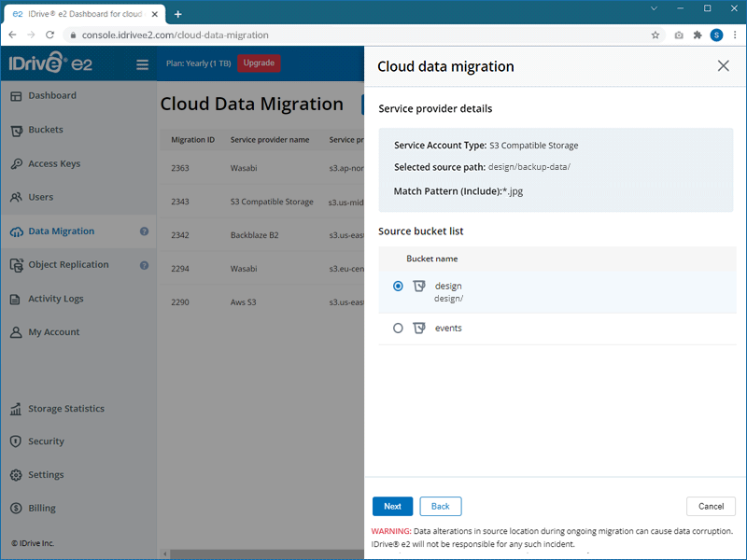Click the Access Keys key icon
747x560 pixels.
(x=16, y=164)
